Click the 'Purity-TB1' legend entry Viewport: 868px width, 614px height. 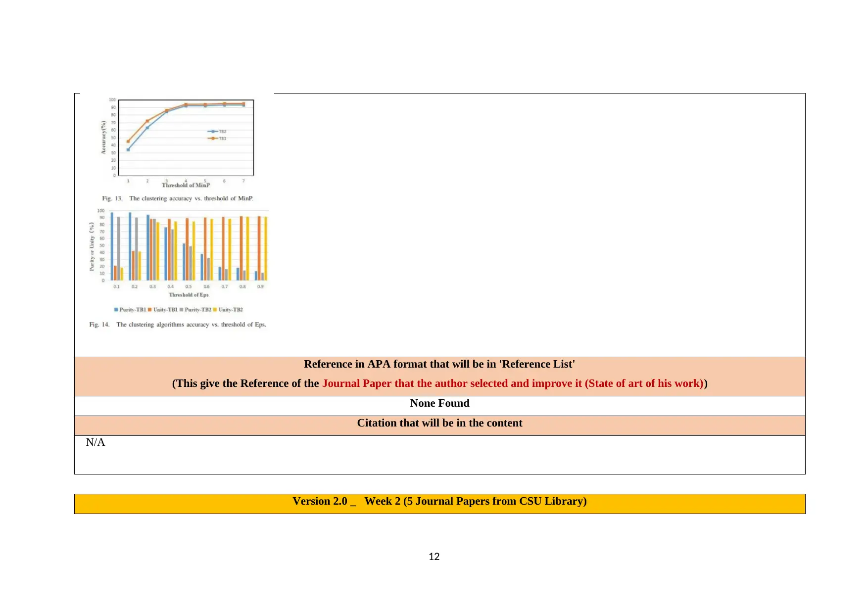point(130,310)
